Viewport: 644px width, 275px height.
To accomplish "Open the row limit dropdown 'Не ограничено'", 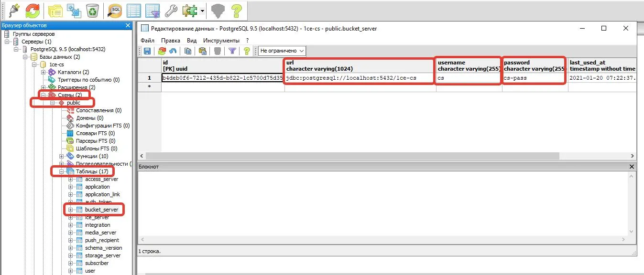I will tap(282, 51).
